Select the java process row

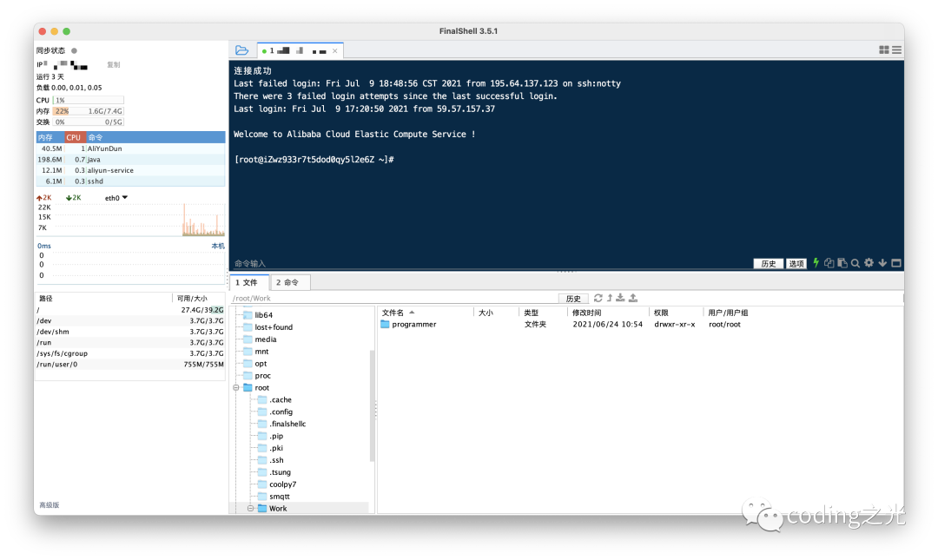coord(130,160)
